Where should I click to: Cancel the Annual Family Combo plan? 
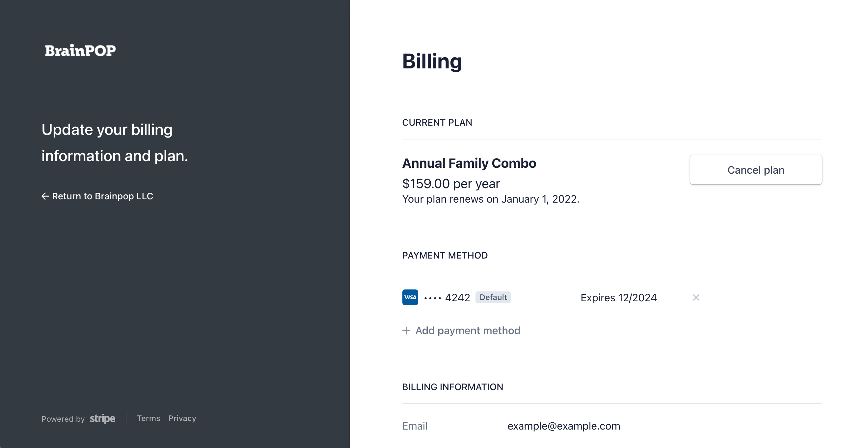tap(755, 170)
